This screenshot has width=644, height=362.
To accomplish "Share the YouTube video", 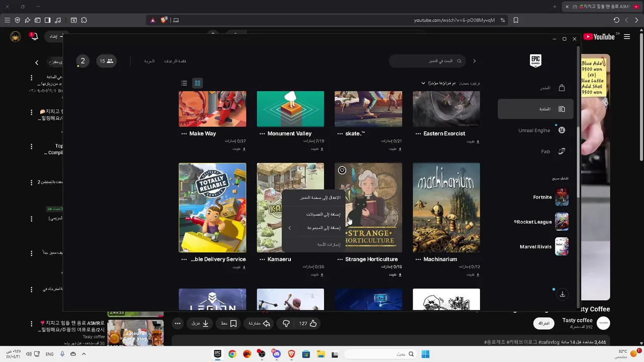I will [259, 323].
